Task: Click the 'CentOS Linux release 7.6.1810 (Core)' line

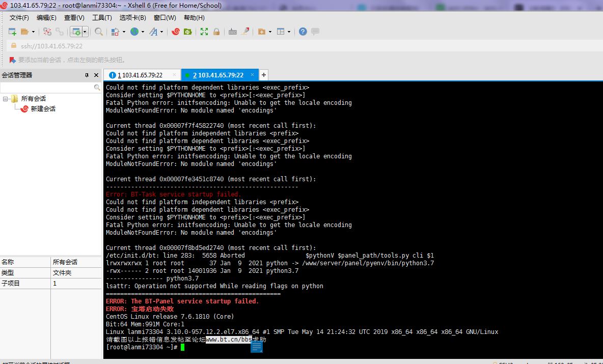Action: coord(170,316)
